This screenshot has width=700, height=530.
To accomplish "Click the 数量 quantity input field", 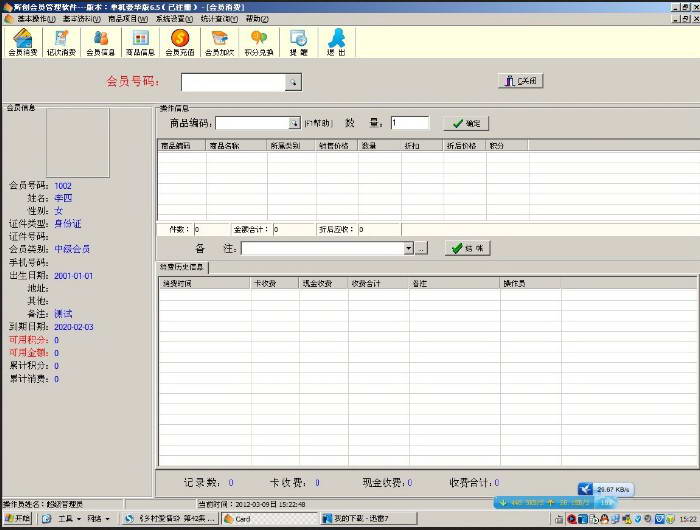I will (410, 123).
